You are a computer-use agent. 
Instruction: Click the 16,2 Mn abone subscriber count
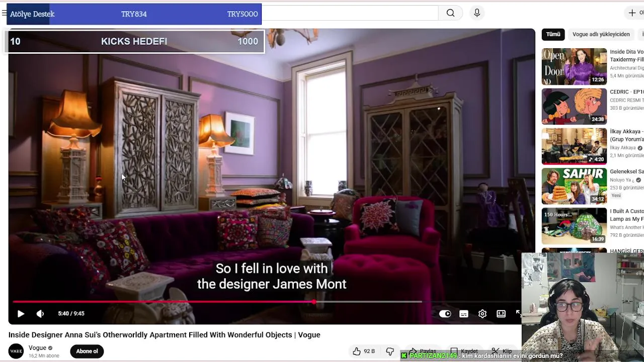[x=44, y=355]
